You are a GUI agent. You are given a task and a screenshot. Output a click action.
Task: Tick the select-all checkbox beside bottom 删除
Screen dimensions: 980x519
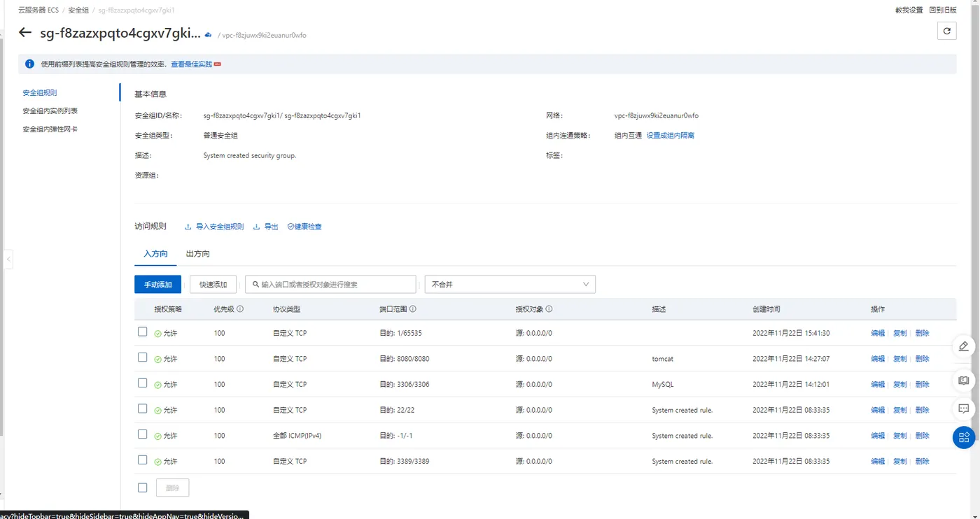[143, 488]
